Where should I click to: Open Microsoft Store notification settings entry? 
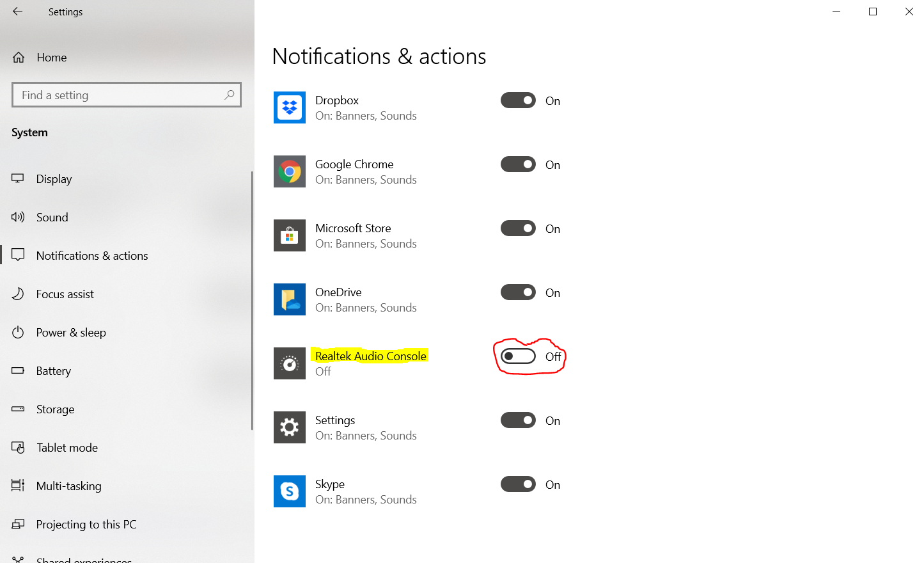coord(353,228)
